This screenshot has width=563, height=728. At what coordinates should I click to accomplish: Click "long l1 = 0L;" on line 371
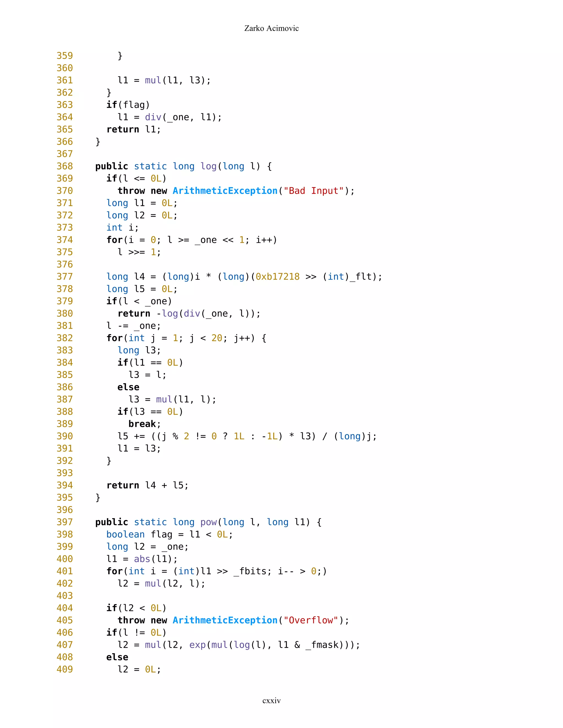click(142, 203)
